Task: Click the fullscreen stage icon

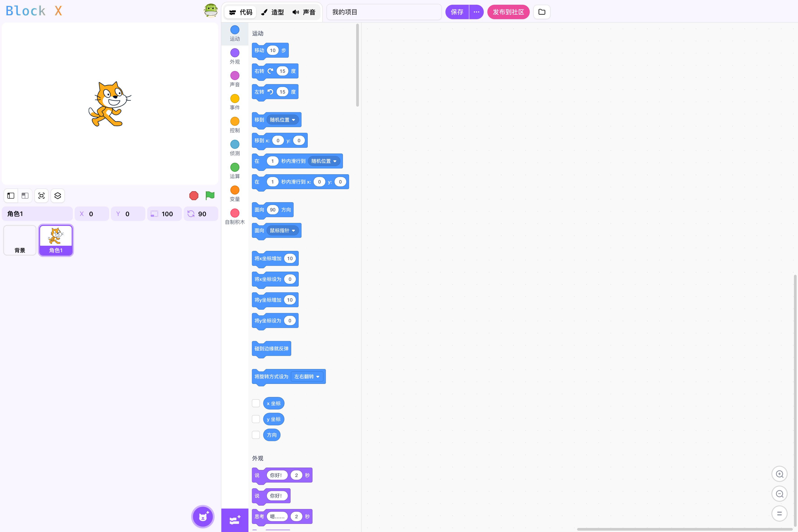Action: pyautogui.click(x=41, y=196)
